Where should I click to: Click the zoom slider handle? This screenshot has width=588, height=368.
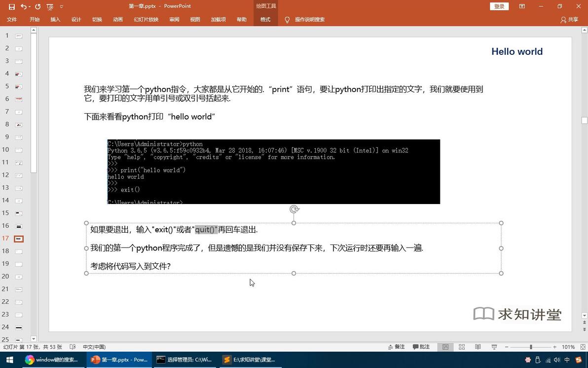point(531,347)
